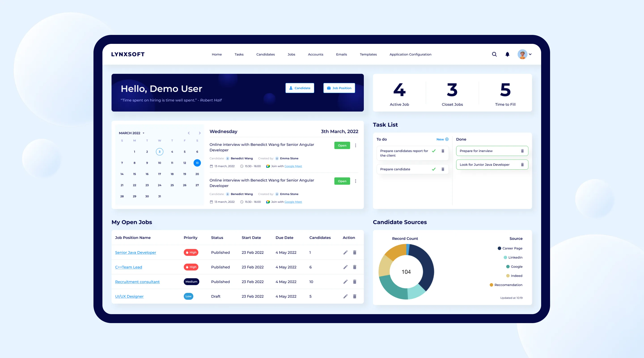Image resolution: width=644 pixels, height=358 pixels.
Task: Click the Candidate button in banner
Action: point(300,88)
